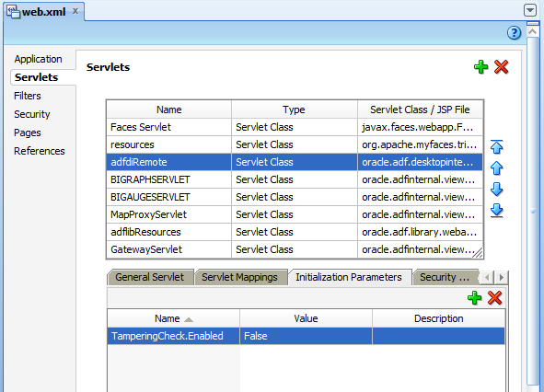The image size is (544, 392).
Task: Close the web.xml editor tab
Action: pyautogui.click(x=75, y=11)
